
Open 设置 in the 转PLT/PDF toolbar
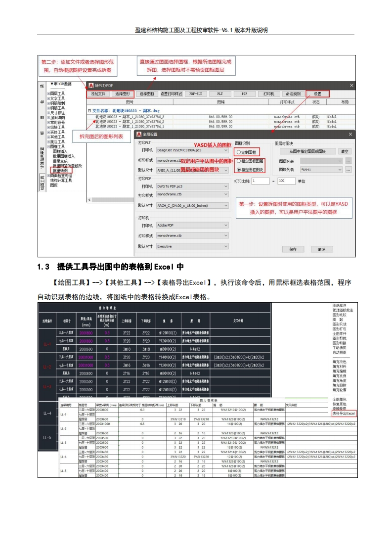pyautogui.click(x=317, y=94)
